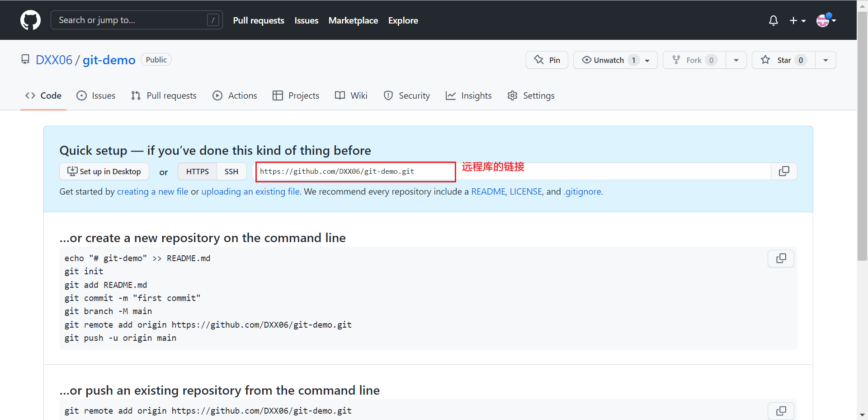Select the Code tab
868x420 pixels.
click(43, 95)
